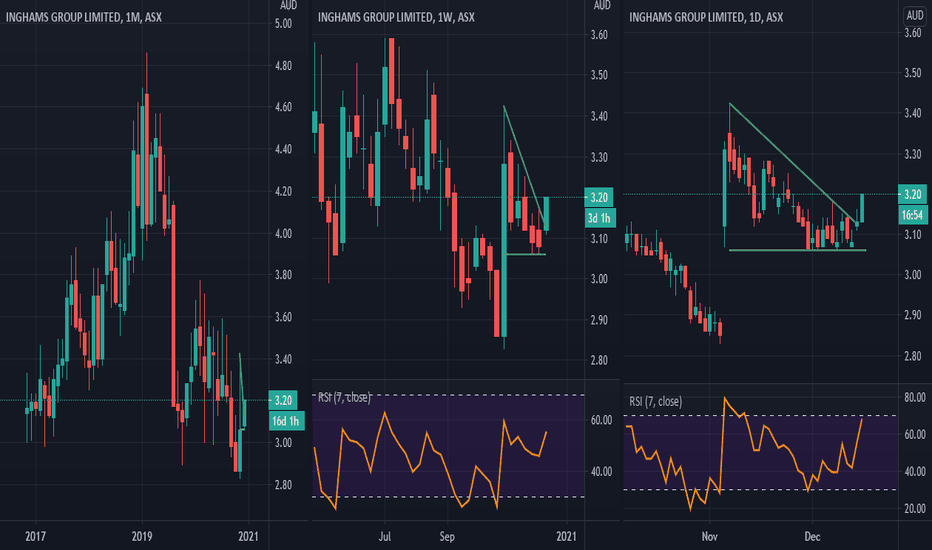The width and height of the screenshot is (932, 550).
Task: Click the 2021 label on weekly time axis
Action: 566,536
